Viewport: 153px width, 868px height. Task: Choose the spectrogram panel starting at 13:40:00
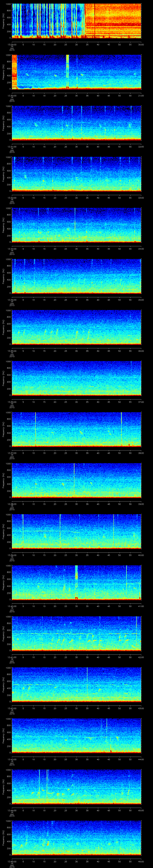click(x=77, y=582)
